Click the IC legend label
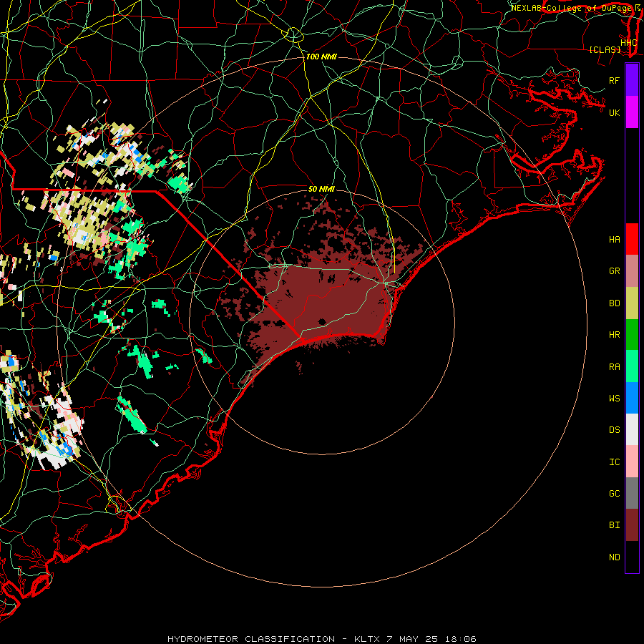The width and height of the screenshot is (644, 644). (x=614, y=462)
